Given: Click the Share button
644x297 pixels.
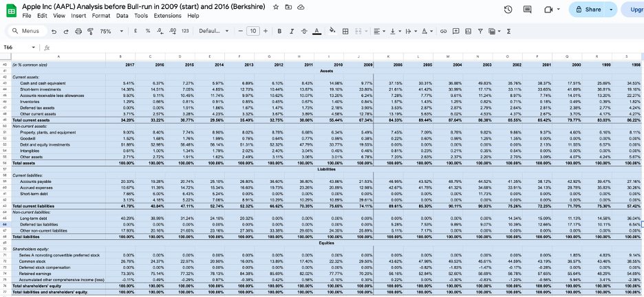Looking at the screenshot, I should [588, 10].
